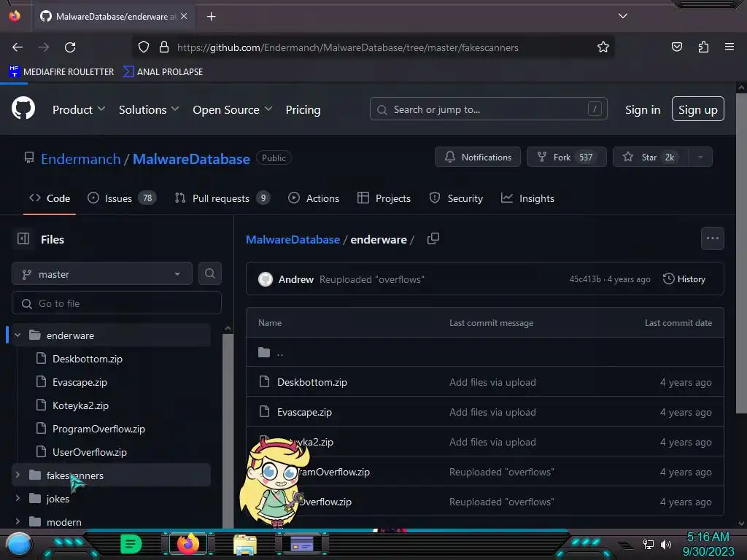Go up to parent directory row

pos(485,352)
